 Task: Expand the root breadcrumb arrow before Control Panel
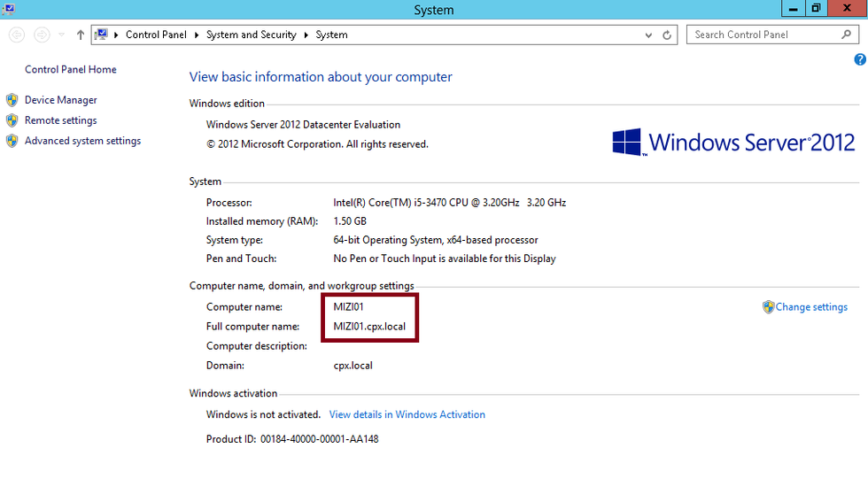pyautogui.click(x=116, y=35)
